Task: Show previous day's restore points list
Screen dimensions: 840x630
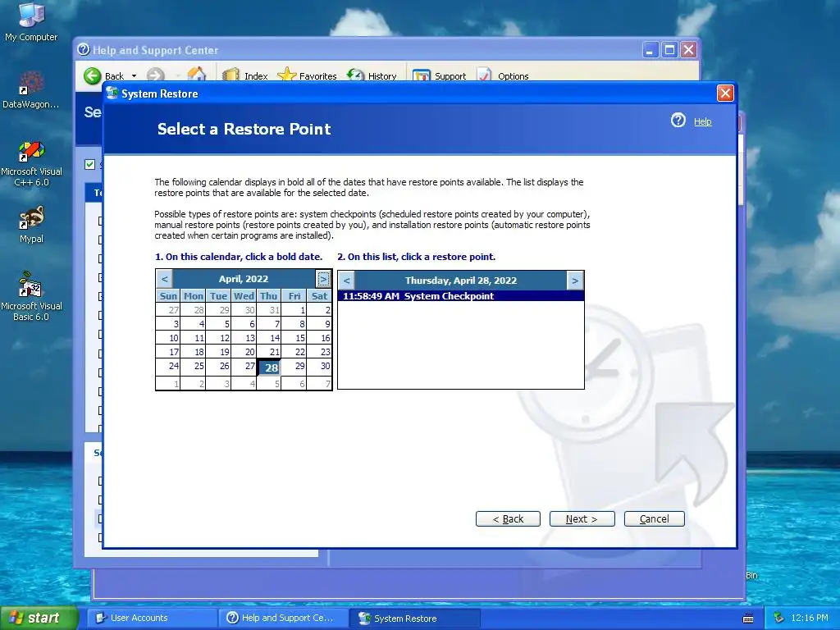Action: [347, 281]
